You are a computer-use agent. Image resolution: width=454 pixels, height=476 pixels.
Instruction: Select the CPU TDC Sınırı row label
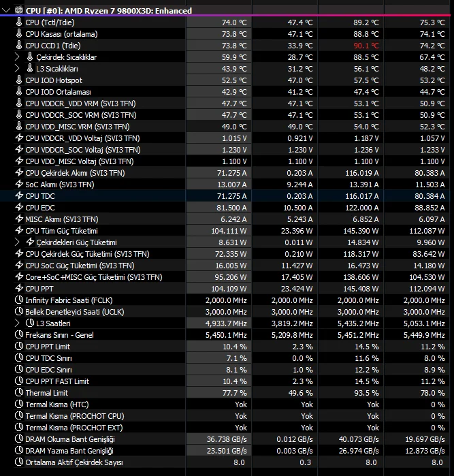pos(48,358)
